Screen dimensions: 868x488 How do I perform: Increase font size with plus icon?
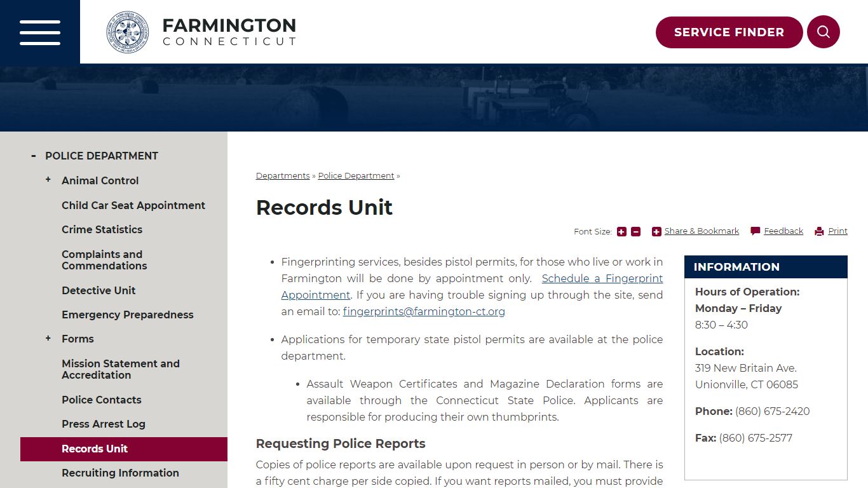point(621,232)
